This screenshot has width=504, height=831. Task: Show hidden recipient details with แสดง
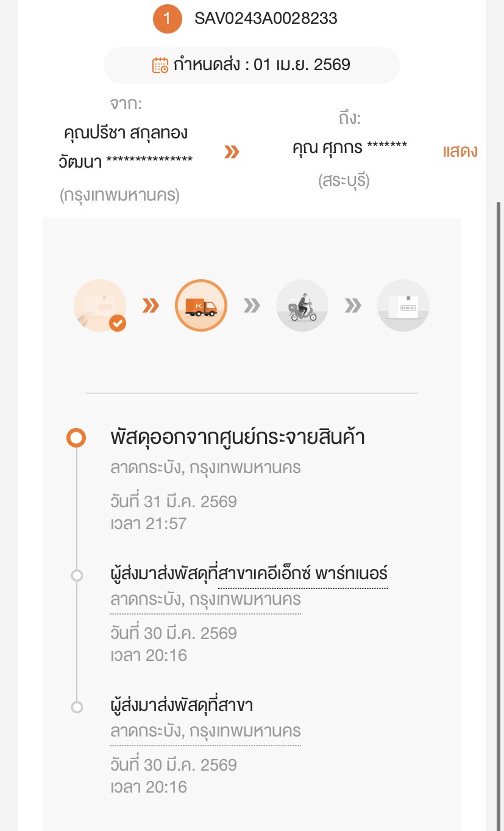tap(460, 152)
